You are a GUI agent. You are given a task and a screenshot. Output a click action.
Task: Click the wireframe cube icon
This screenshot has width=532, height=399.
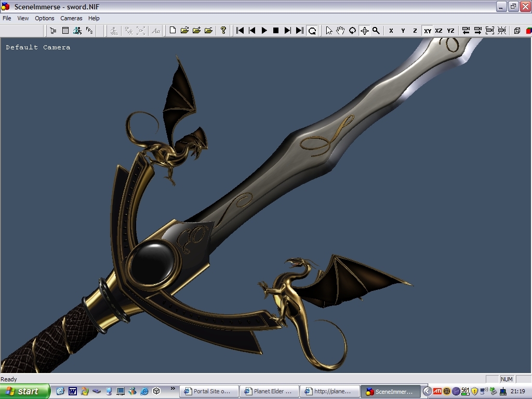coord(517,31)
